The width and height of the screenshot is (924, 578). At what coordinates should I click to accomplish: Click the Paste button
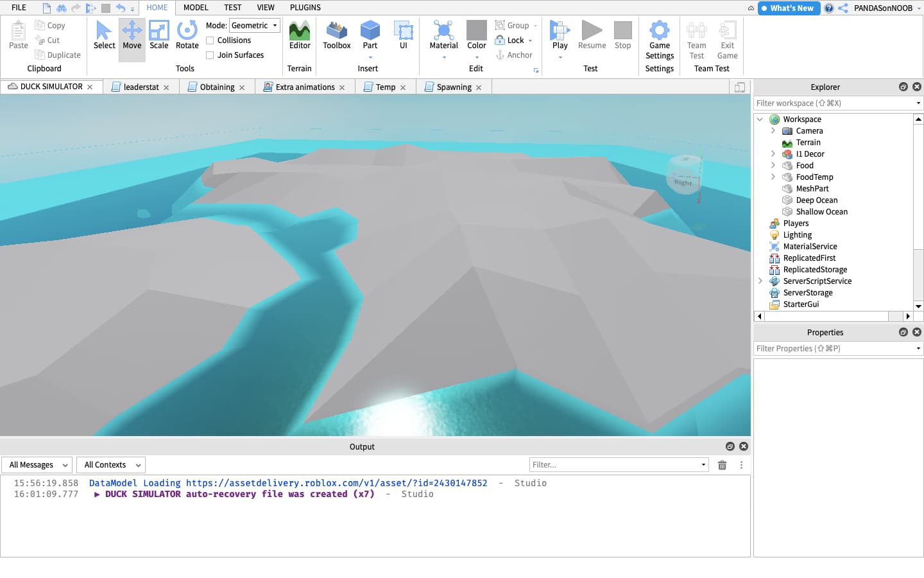pos(18,35)
